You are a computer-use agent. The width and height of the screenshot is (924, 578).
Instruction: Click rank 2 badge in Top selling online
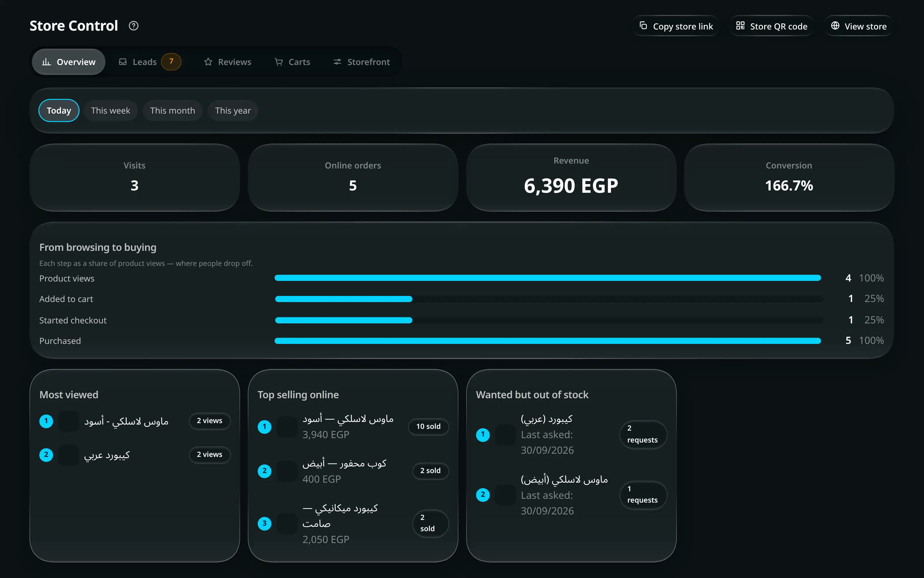click(264, 471)
